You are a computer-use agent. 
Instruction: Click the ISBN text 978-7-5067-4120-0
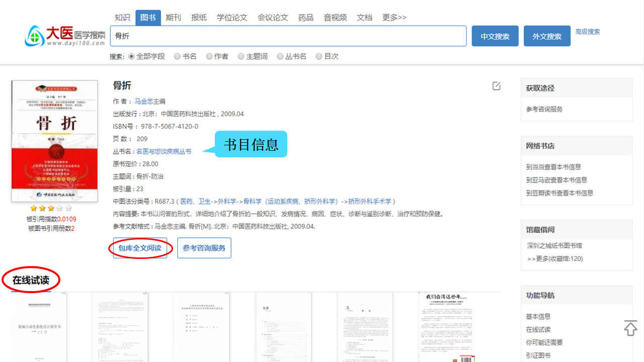click(170, 126)
